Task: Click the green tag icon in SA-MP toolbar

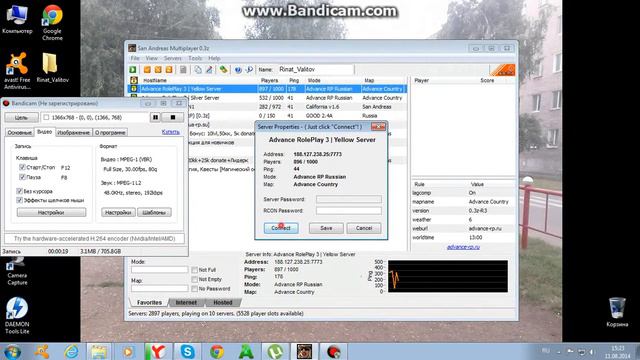Action: tap(223, 70)
